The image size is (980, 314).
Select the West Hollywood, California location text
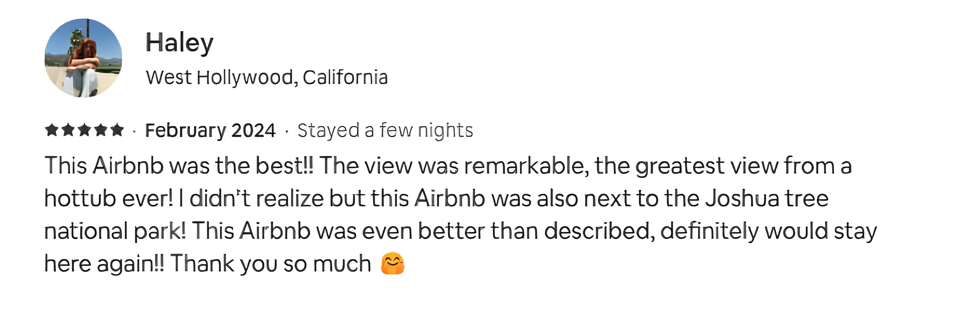[267, 77]
